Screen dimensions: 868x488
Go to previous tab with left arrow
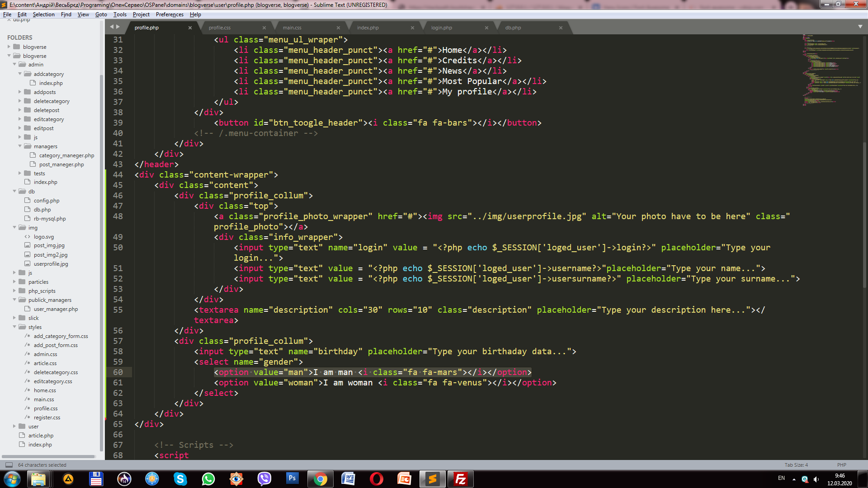tap(112, 27)
